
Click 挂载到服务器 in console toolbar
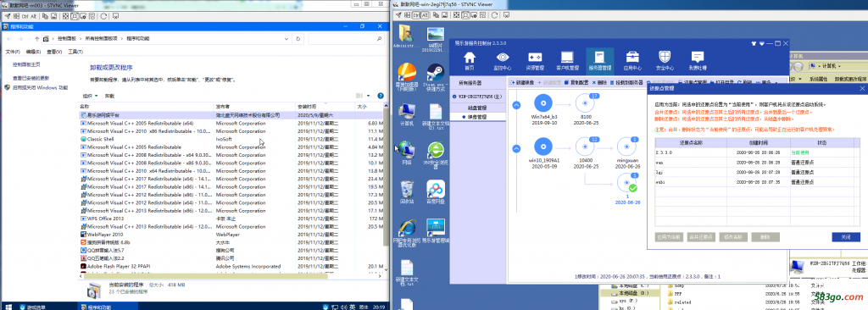click(626, 82)
